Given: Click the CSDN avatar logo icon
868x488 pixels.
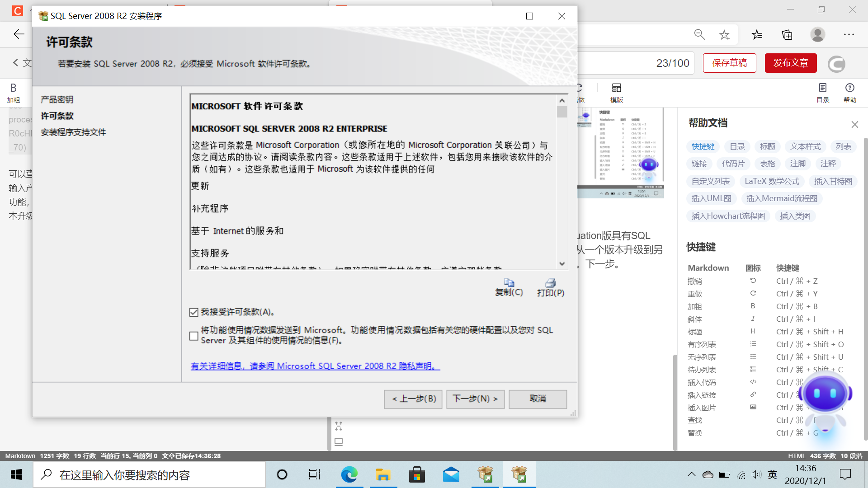Looking at the screenshot, I should (x=836, y=64).
